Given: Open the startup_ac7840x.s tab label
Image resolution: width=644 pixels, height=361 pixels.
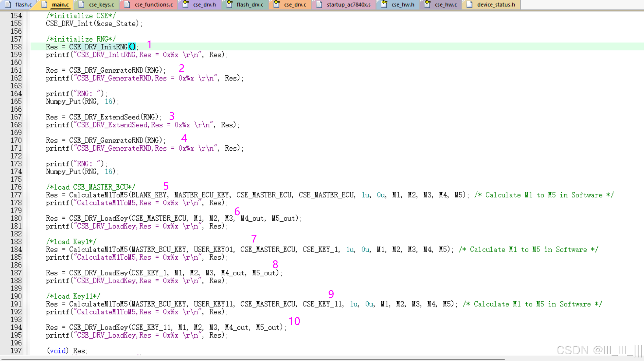Looking at the screenshot, I should [x=349, y=5].
